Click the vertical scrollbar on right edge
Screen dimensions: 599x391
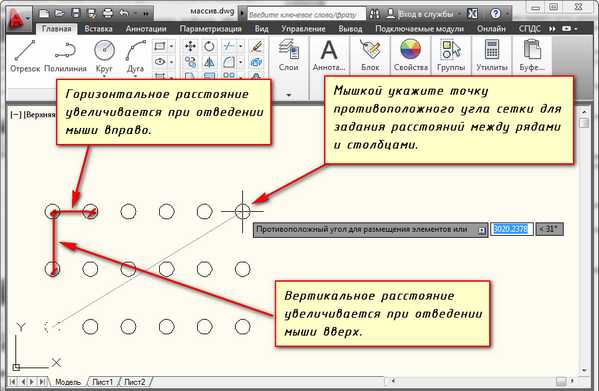[x=584, y=241]
